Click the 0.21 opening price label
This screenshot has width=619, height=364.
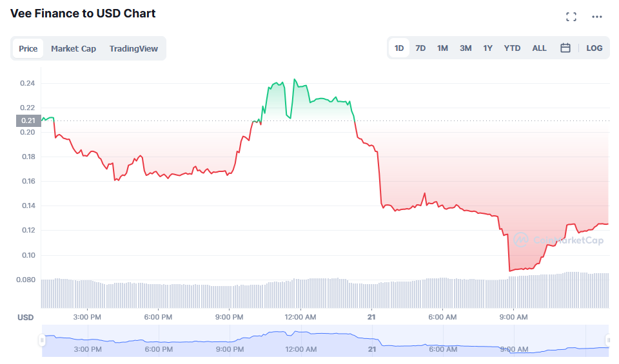(x=28, y=120)
